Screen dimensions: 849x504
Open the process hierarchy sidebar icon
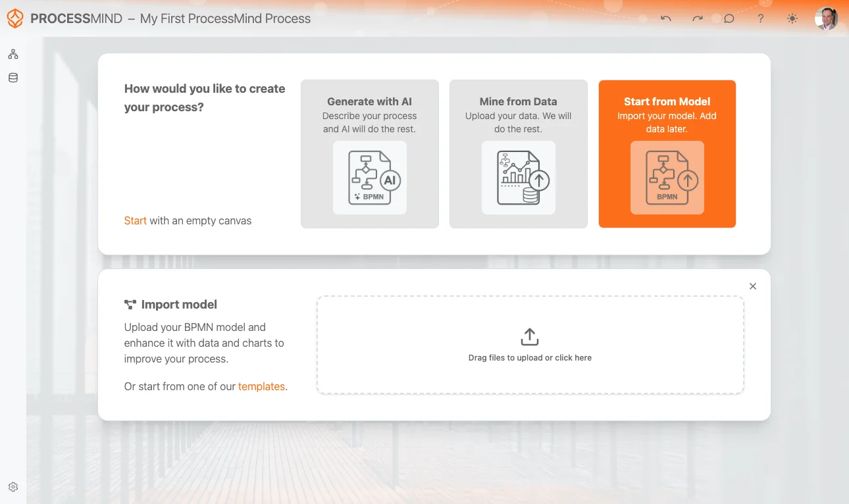pos(13,54)
